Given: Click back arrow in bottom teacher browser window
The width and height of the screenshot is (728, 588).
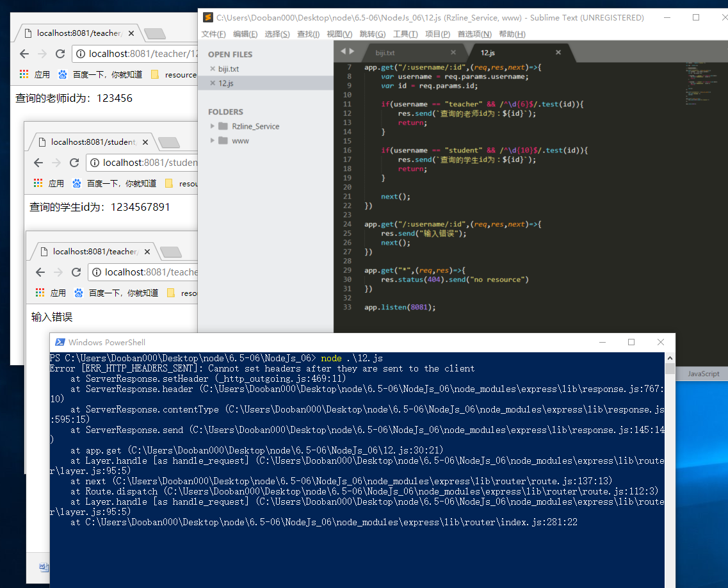Looking at the screenshot, I should pyautogui.click(x=40, y=272).
